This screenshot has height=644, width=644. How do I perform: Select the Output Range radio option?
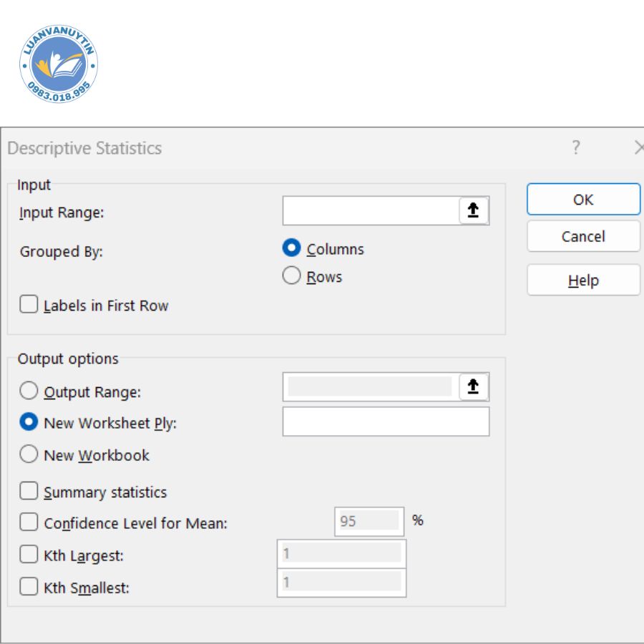click(29, 392)
